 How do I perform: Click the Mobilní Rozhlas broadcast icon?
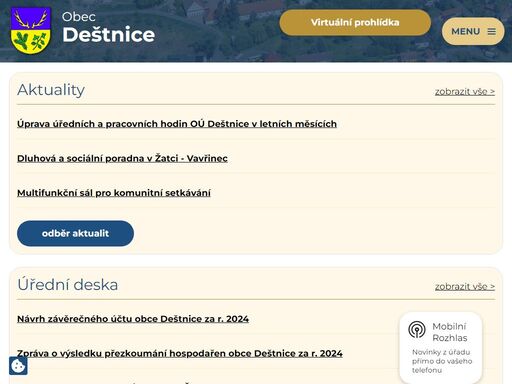pyautogui.click(x=417, y=330)
